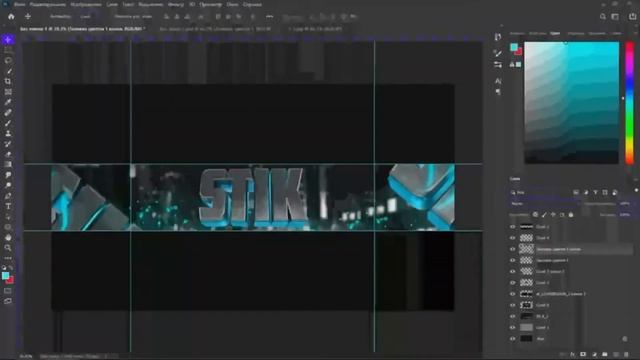Select the Spot Healing Brush tool
Image resolution: width=640 pixels, height=360 pixels.
coord(8,113)
